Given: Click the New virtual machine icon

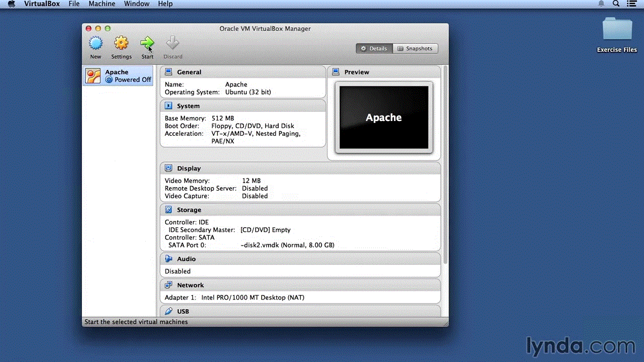Looking at the screenshot, I should pyautogui.click(x=95, y=44).
